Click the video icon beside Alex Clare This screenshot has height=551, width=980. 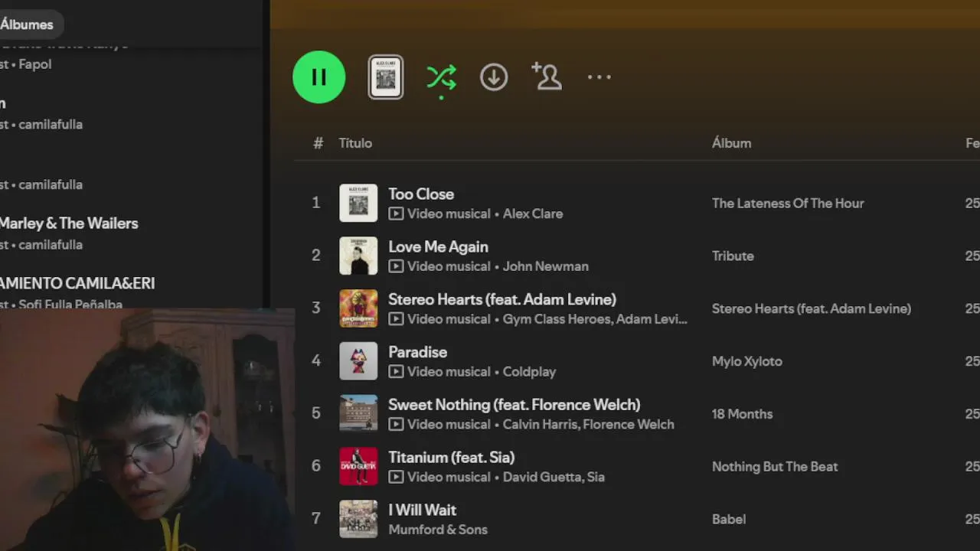[x=396, y=214]
